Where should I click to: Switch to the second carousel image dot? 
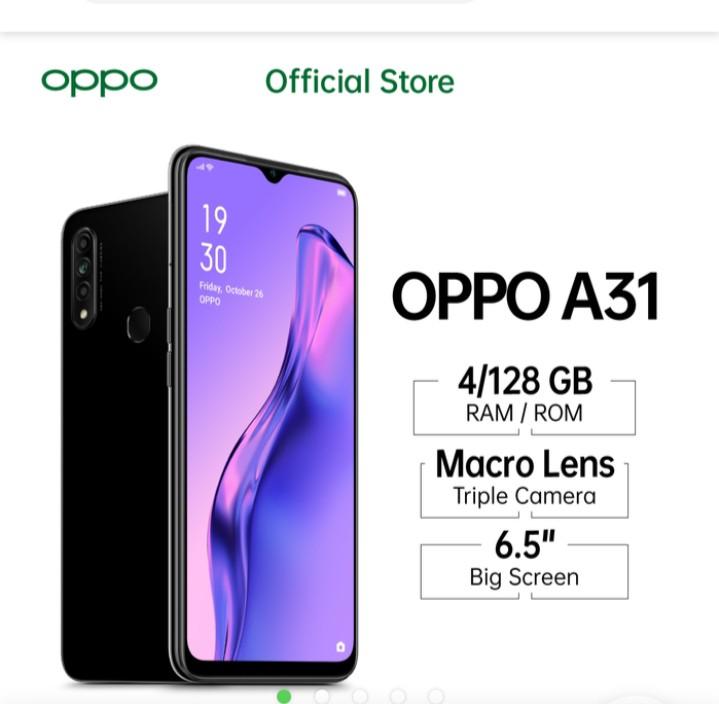[x=322, y=696]
